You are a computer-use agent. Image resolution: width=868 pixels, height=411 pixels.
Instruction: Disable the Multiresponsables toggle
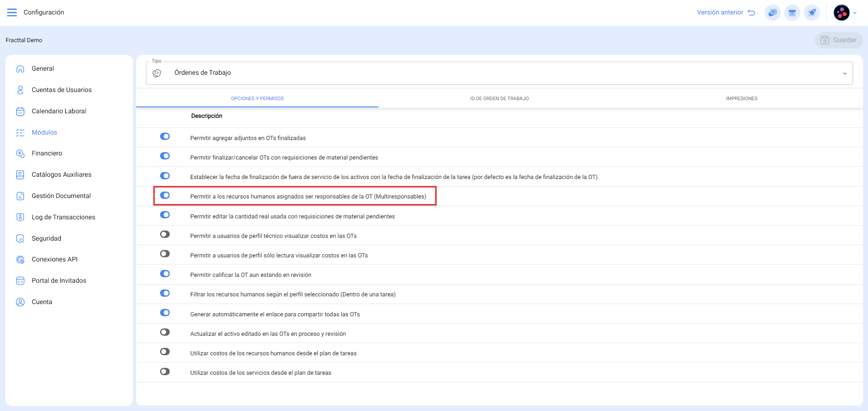coord(165,195)
